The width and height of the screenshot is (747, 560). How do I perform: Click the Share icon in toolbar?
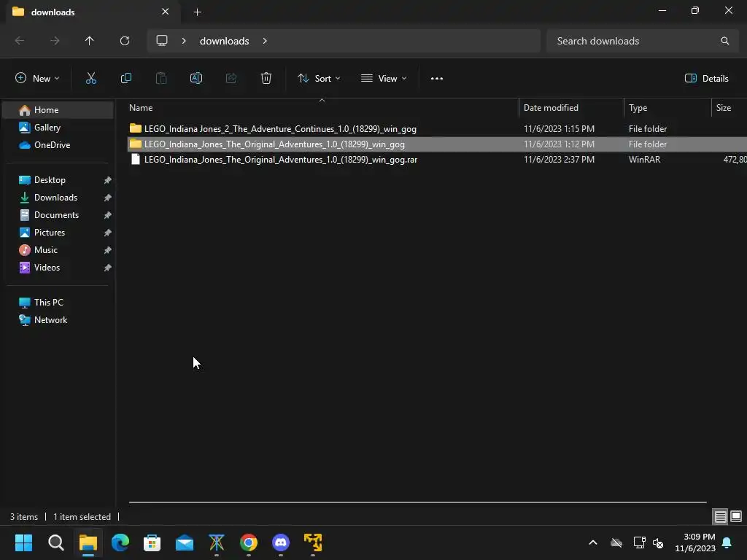231,78
